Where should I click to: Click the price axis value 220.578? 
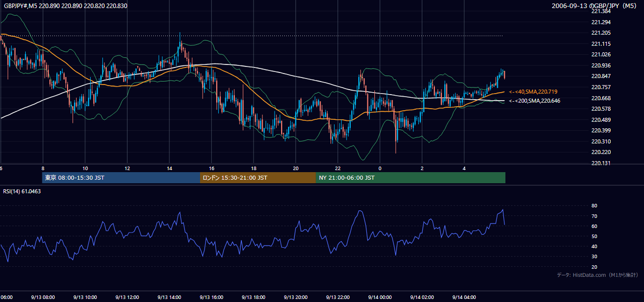(x=601, y=109)
